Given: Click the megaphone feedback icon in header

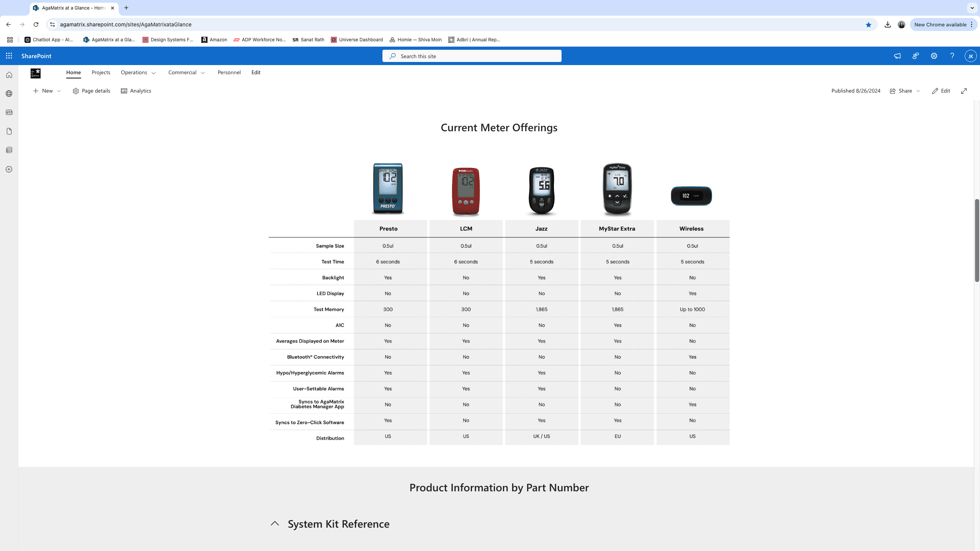Looking at the screenshot, I should 897,56.
